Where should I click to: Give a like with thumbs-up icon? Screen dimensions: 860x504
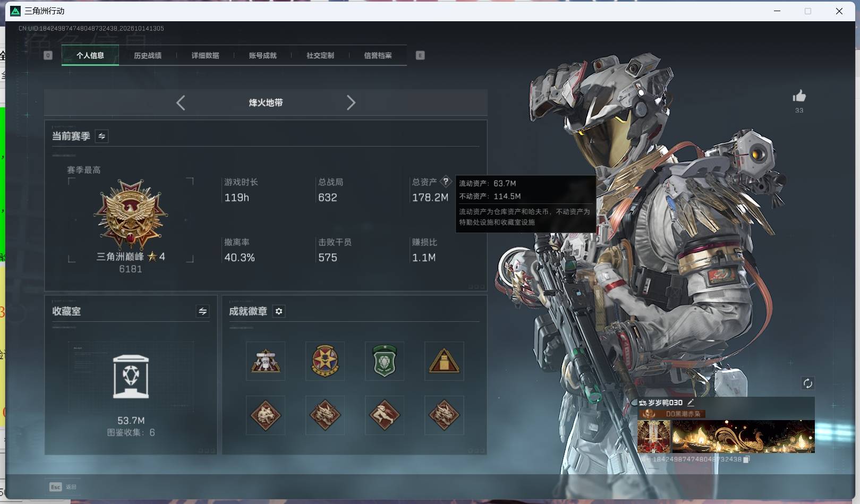click(x=799, y=96)
